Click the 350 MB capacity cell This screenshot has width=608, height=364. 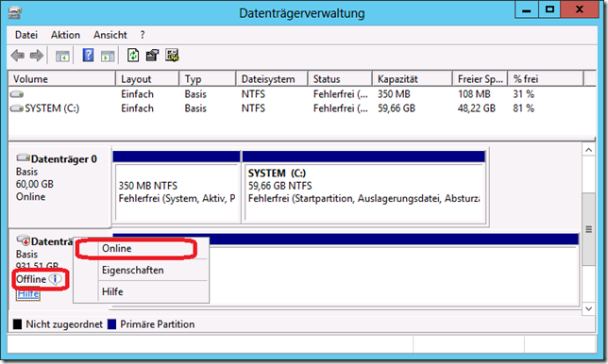[394, 94]
